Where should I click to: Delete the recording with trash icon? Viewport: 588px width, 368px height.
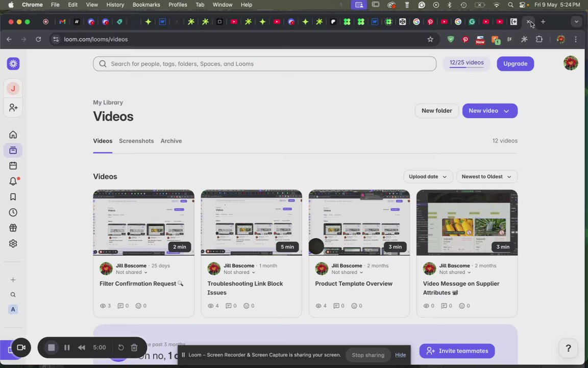click(x=134, y=348)
